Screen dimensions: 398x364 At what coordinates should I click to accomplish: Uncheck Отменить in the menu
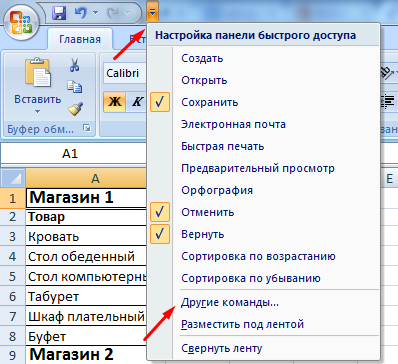pyautogui.click(x=263, y=212)
